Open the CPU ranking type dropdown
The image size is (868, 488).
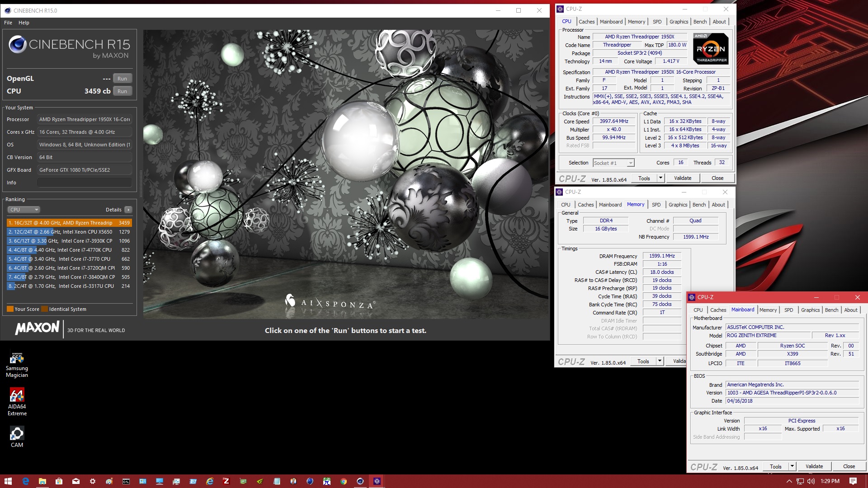click(24, 210)
